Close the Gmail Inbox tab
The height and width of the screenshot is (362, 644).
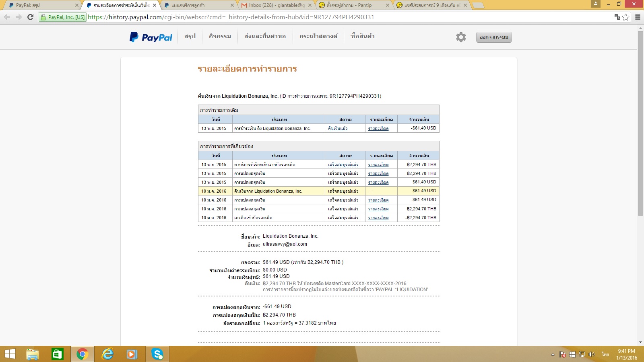point(311,5)
